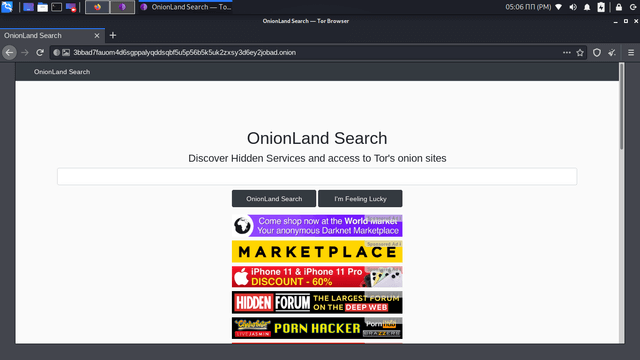Launch the terminal emulator icon
This screenshot has height=360, width=640.
pyautogui.click(x=56, y=7)
